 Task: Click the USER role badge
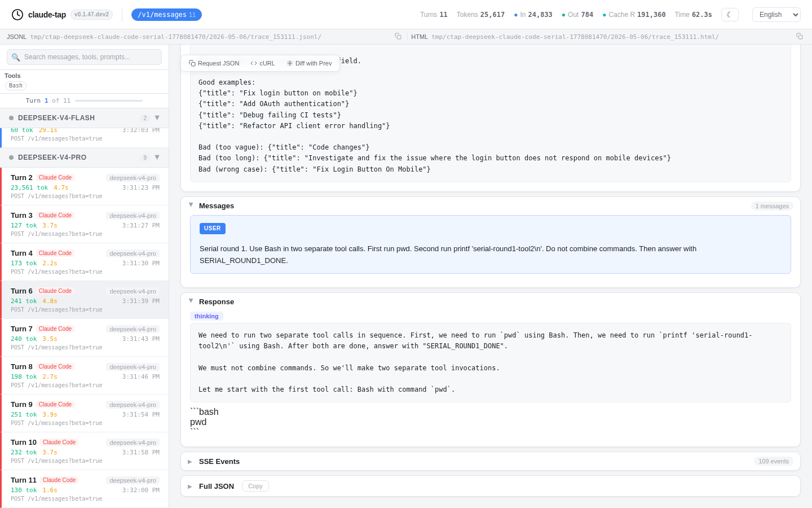tap(213, 229)
